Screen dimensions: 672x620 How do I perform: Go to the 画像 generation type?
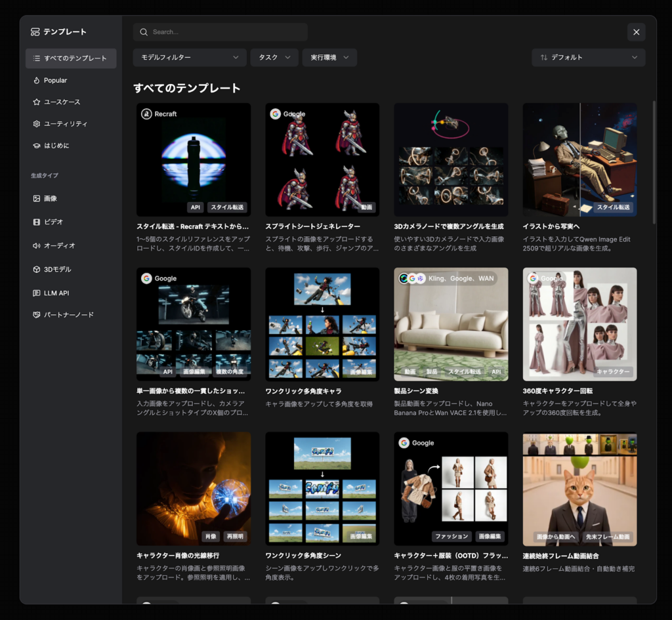pyautogui.click(x=50, y=198)
